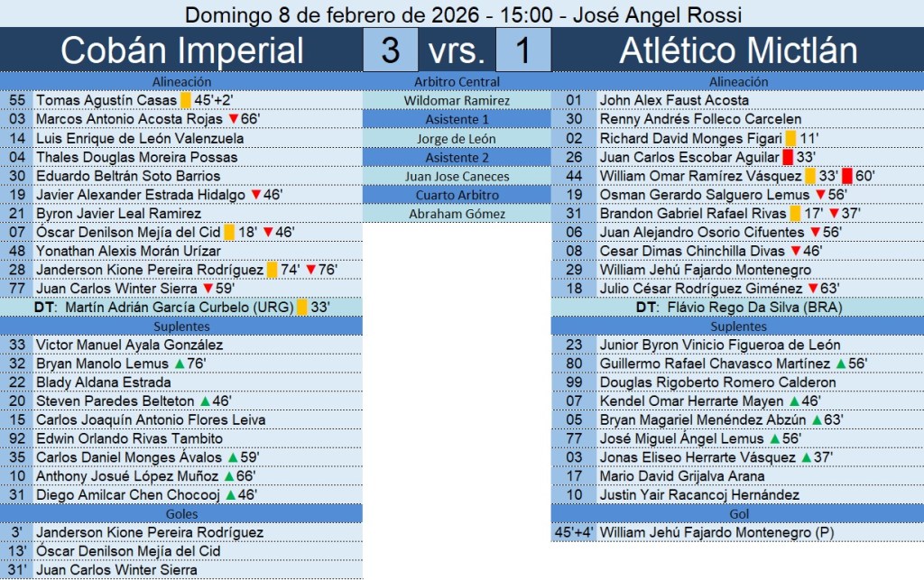Click the yellow card next to Richard David Monges Figari

click(x=790, y=139)
